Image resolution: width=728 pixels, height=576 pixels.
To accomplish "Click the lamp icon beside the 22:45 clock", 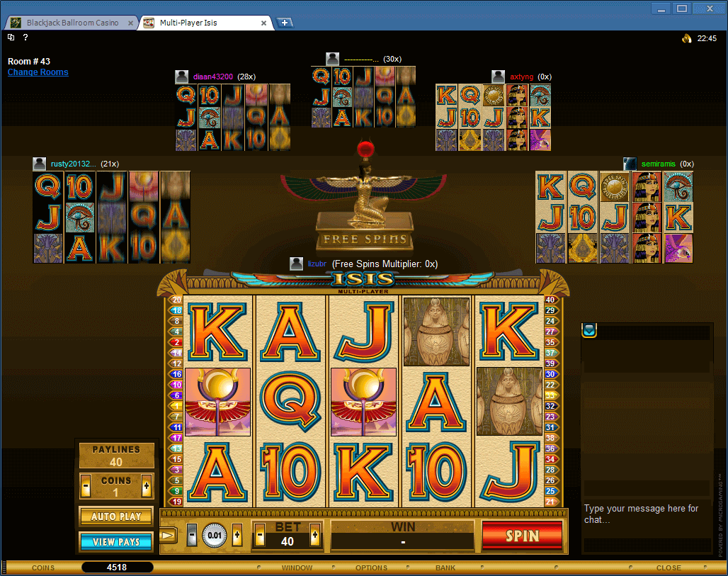I will click(x=686, y=38).
